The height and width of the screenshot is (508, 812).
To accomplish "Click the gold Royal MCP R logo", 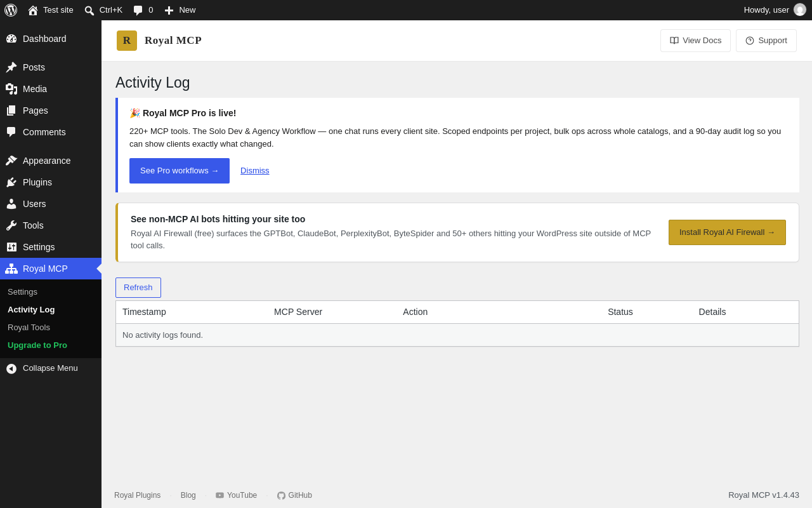I will coord(127,41).
